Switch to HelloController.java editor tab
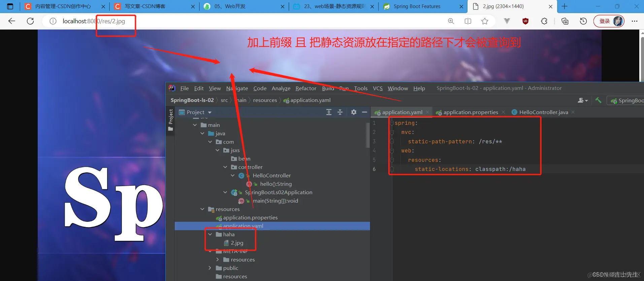Image resolution: width=644 pixels, height=281 pixels. (543, 112)
